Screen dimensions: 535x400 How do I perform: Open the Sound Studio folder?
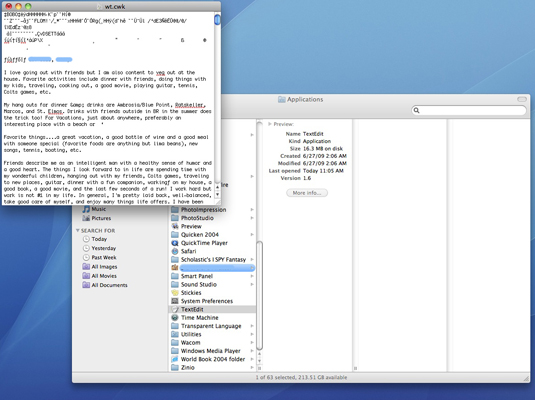[x=199, y=284]
